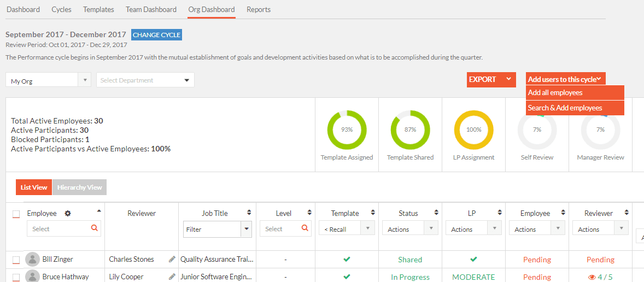
Task: Open the Template Recall dropdown
Action: [x=347, y=228]
